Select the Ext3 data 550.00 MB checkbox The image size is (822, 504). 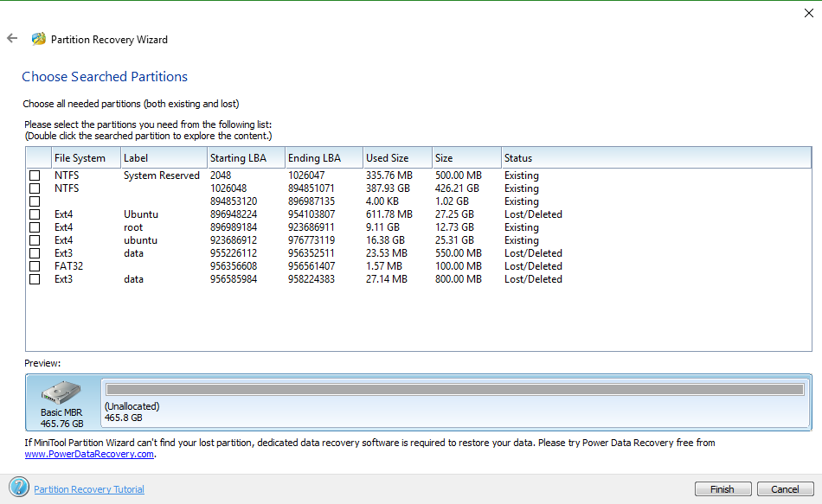pyautogui.click(x=35, y=253)
